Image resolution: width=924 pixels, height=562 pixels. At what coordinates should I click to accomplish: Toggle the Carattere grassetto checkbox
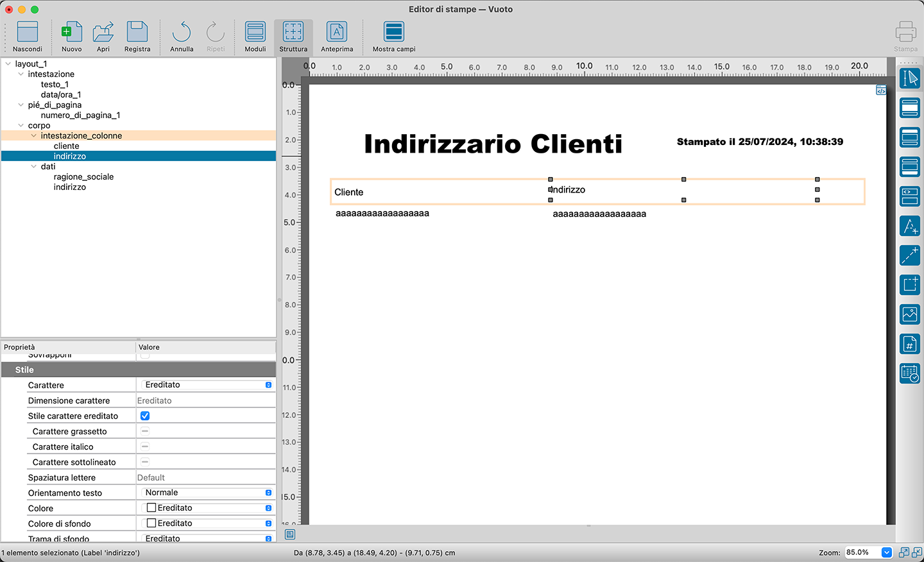pyautogui.click(x=145, y=431)
